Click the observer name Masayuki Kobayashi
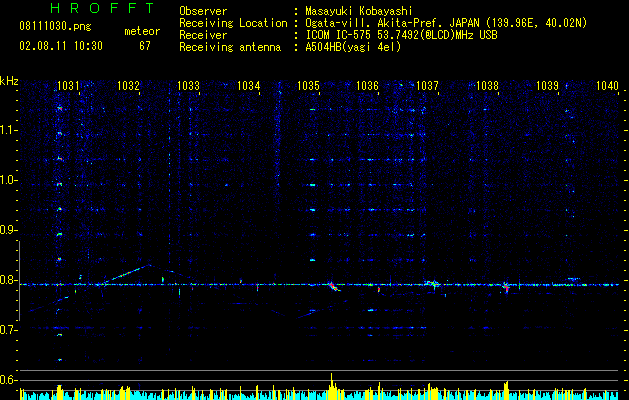 (359, 11)
